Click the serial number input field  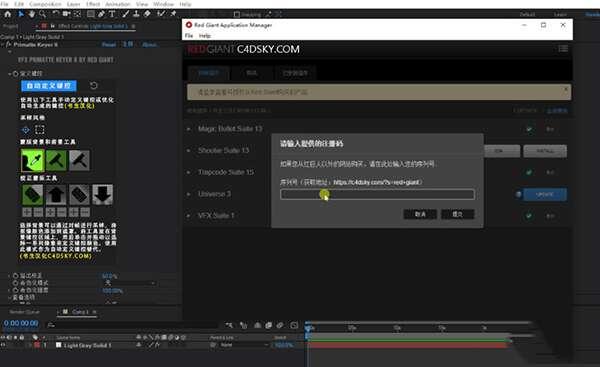tap(377, 194)
